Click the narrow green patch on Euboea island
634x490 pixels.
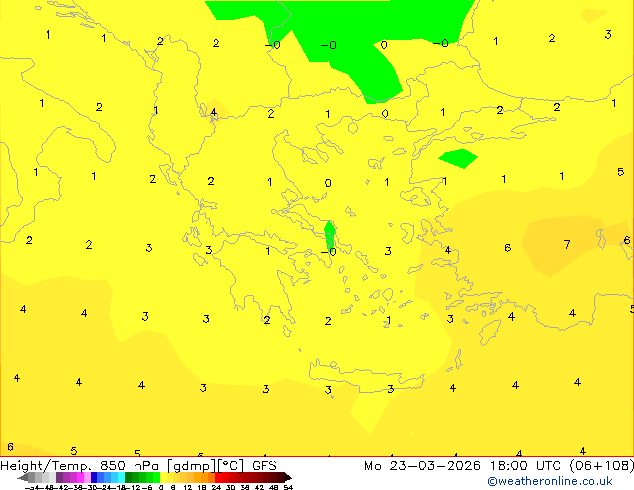coord(330,235)
